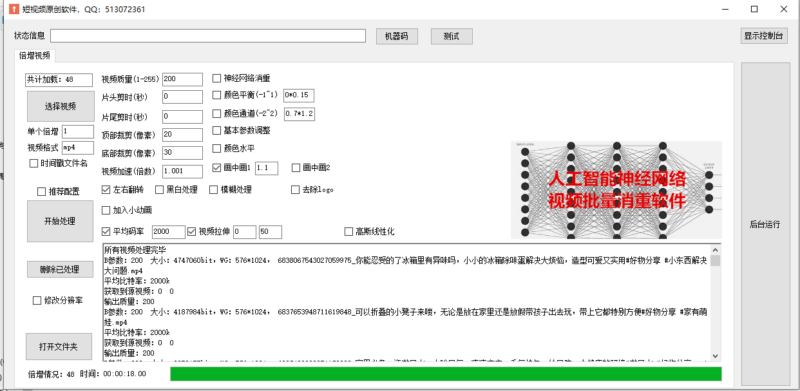Open the console with 显示控制台
The height and width of the screenshot is (391, 800).
point(764,36)
